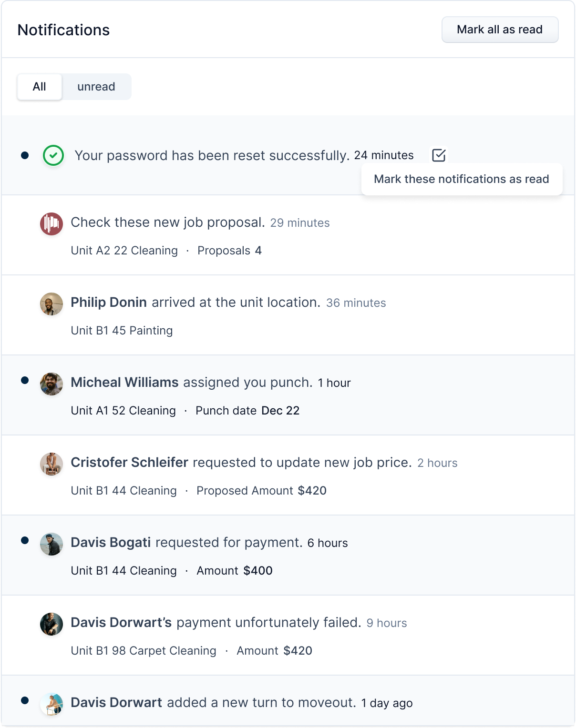
Task: Click avatar beside failed payment notification
Action: [x=51, y=624]
